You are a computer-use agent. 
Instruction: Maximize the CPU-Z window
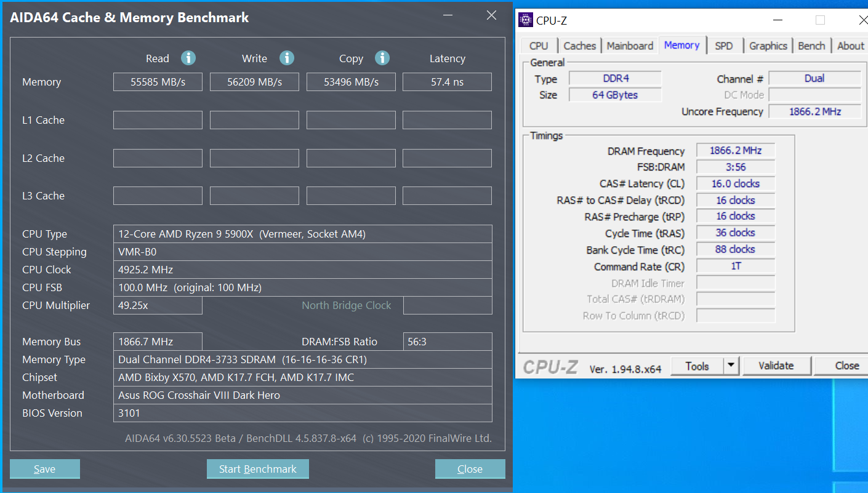[820, 20]
